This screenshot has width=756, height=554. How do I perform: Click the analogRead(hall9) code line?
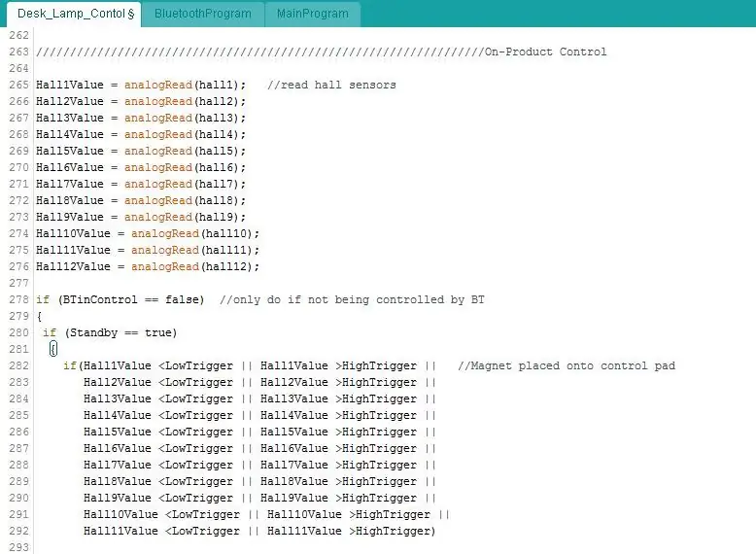click(141, 217)
